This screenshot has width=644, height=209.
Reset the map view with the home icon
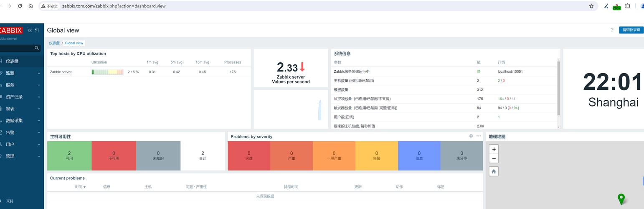pos(494,171)
